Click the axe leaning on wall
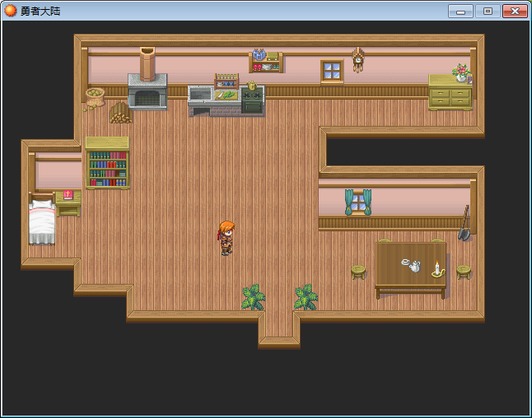The image size is (532, 418). pos(464,223)
